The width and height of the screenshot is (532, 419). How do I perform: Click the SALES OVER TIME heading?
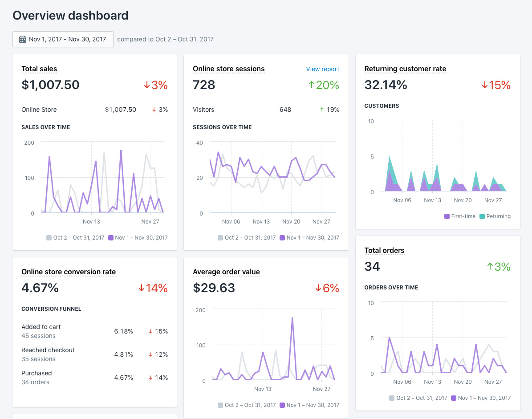pos(46,127)
